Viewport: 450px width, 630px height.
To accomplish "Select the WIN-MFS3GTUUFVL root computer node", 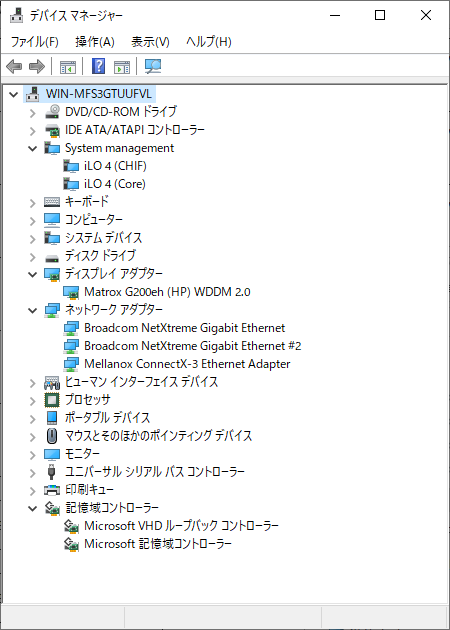I will click(99, 94).
